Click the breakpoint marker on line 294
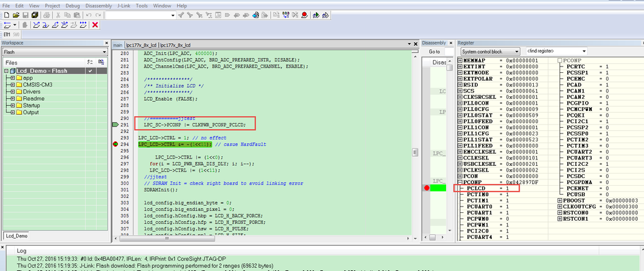This screenshot has width=644, height=271. click(115, 145)
